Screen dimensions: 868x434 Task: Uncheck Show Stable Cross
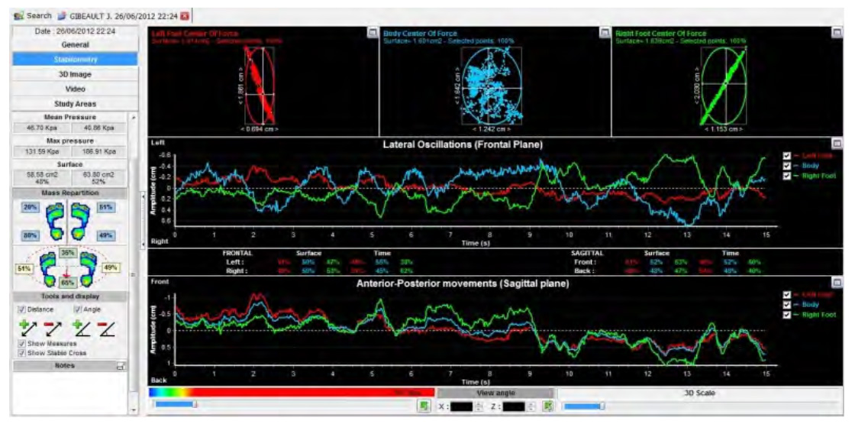tap(22, 352)
